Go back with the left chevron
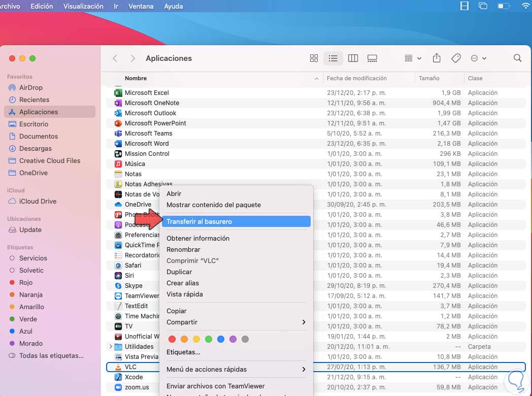This screenshot has width=532, height=396. 115,58
